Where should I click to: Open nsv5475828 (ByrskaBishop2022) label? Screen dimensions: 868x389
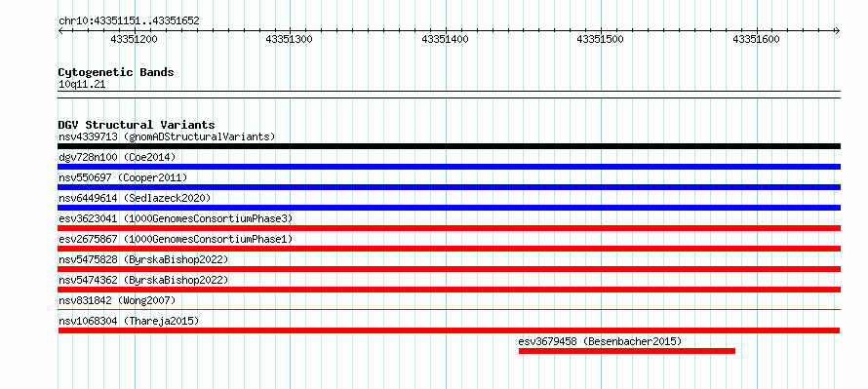(x=143, y=259)
